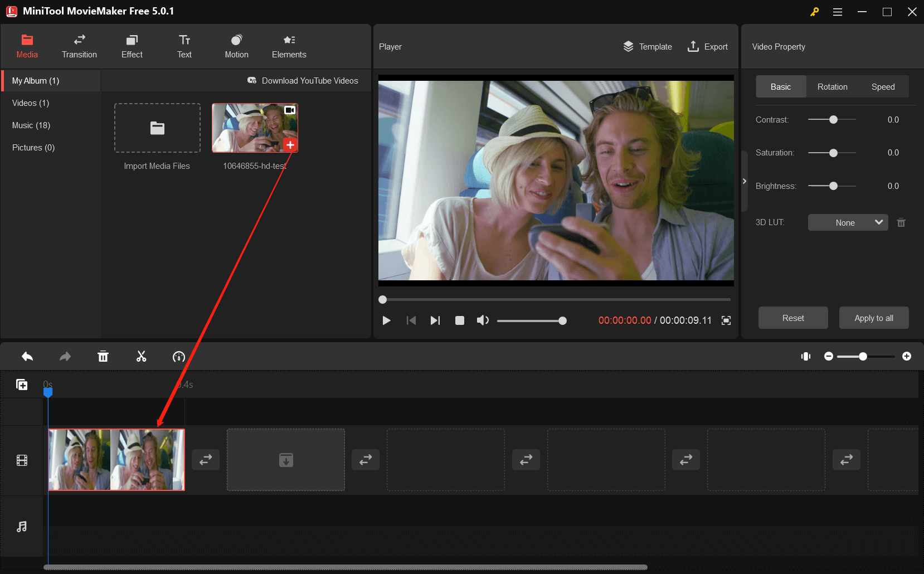Click the fifth timeline transition slot
This screenshot has width=924, height=574.
click(847, 460)
